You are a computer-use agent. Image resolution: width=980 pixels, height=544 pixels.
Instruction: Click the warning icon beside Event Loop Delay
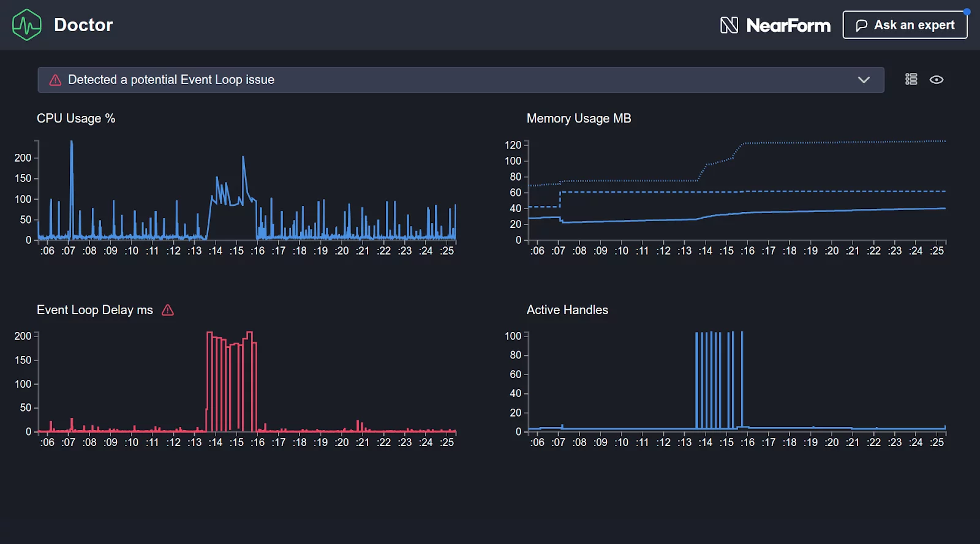click(x=168, y=310)
